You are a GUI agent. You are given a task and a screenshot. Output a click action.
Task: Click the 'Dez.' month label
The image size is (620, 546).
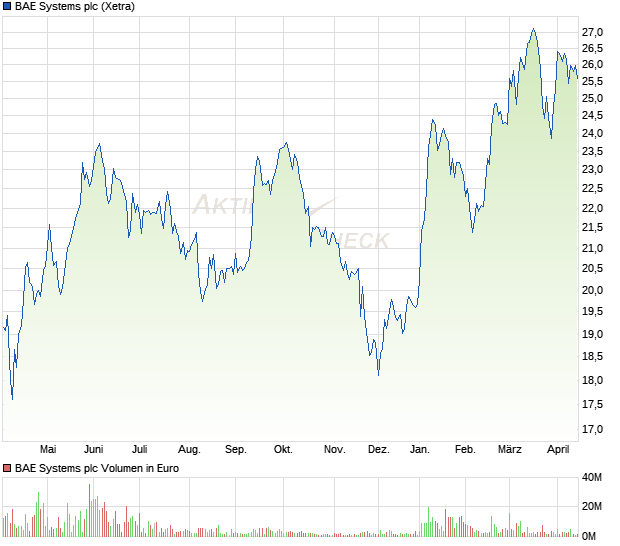pos(378,450)
